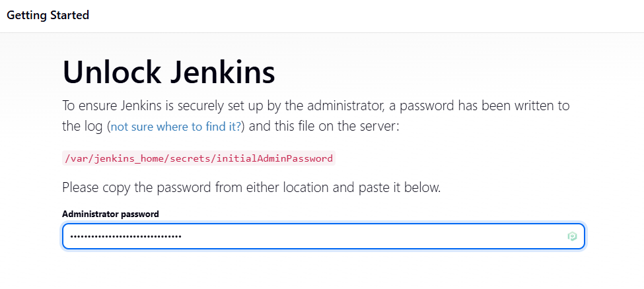Image resolution: width=644 pixels, height=289 pixels.
Task: Click the empty middle of the password field
Action: pos(370,236)
